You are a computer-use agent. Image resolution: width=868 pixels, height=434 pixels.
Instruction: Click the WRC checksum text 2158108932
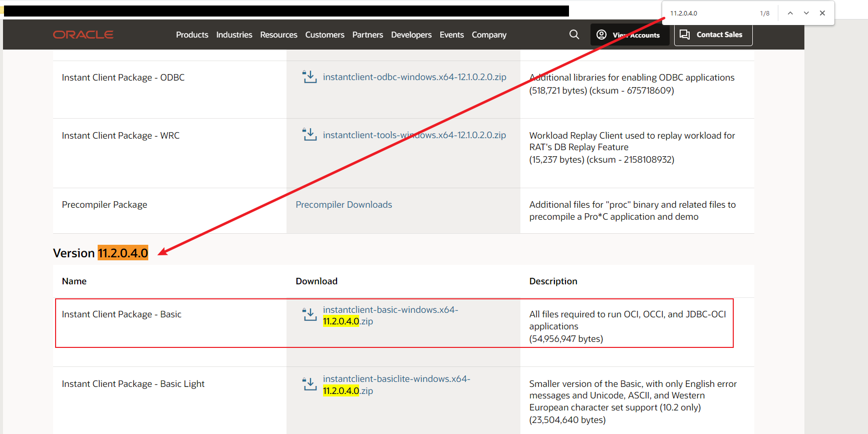point(648,160)
